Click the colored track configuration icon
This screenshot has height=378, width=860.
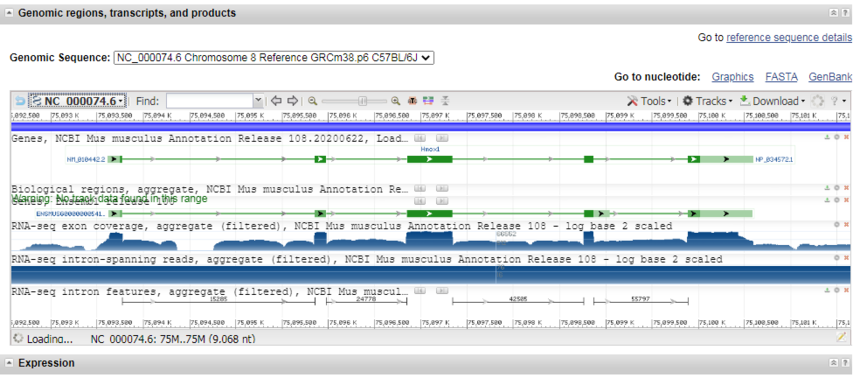click(428, 101)
